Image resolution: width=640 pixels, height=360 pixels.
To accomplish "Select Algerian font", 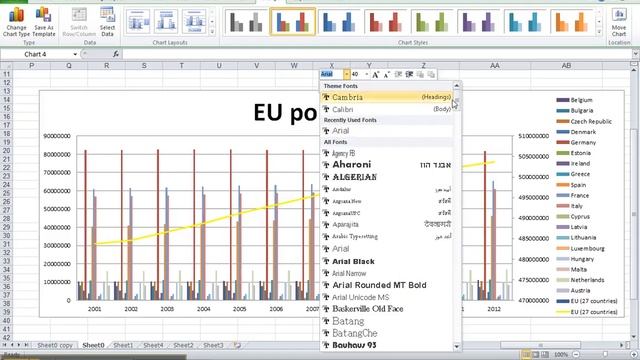I will (387, 177).
